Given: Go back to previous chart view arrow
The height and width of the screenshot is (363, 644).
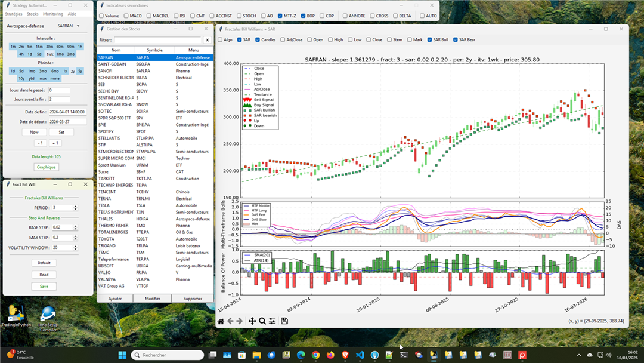Looking at the screenshot, I should [231, 321].
